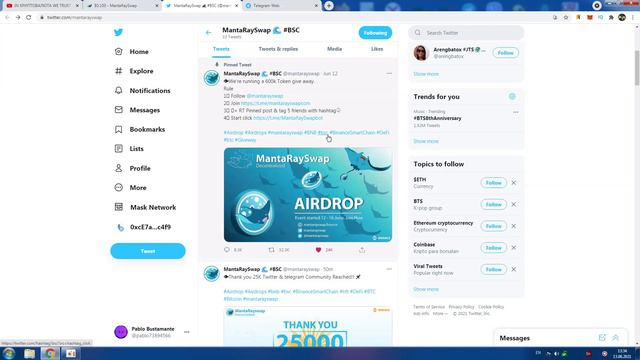Screen dimensions: 640x360
Task: Open the Twitter bird logo home
Action: pos(118,32)
